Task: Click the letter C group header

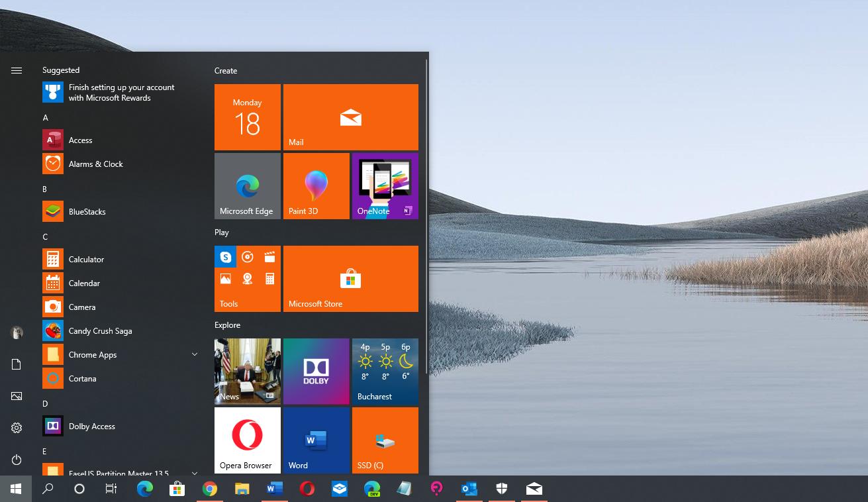Action: 45,237
